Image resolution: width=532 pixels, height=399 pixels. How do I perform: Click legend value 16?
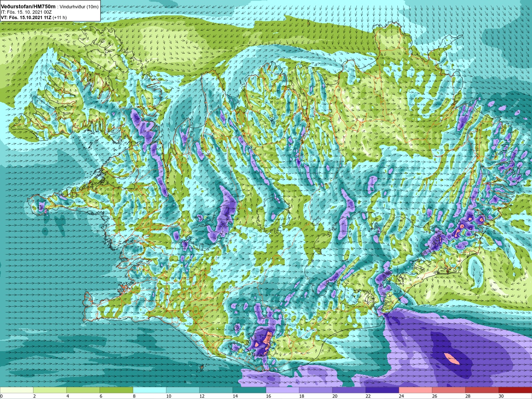coord(268,396)
